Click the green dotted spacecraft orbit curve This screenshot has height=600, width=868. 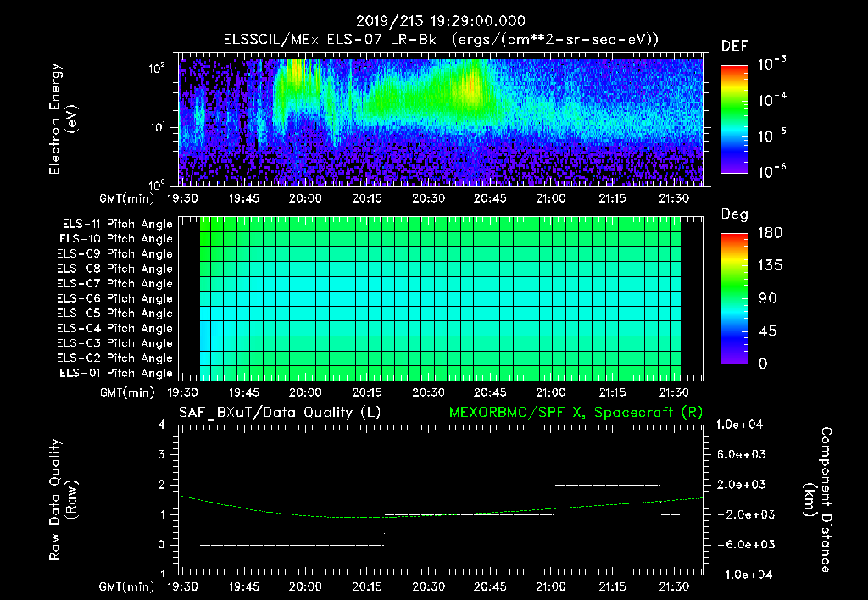[441, 514]
